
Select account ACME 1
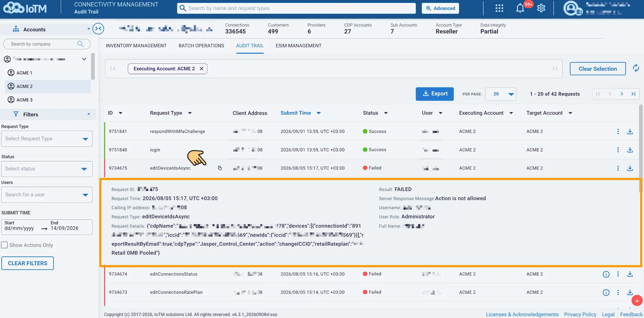pyautogui.click(x=48, y=73)
